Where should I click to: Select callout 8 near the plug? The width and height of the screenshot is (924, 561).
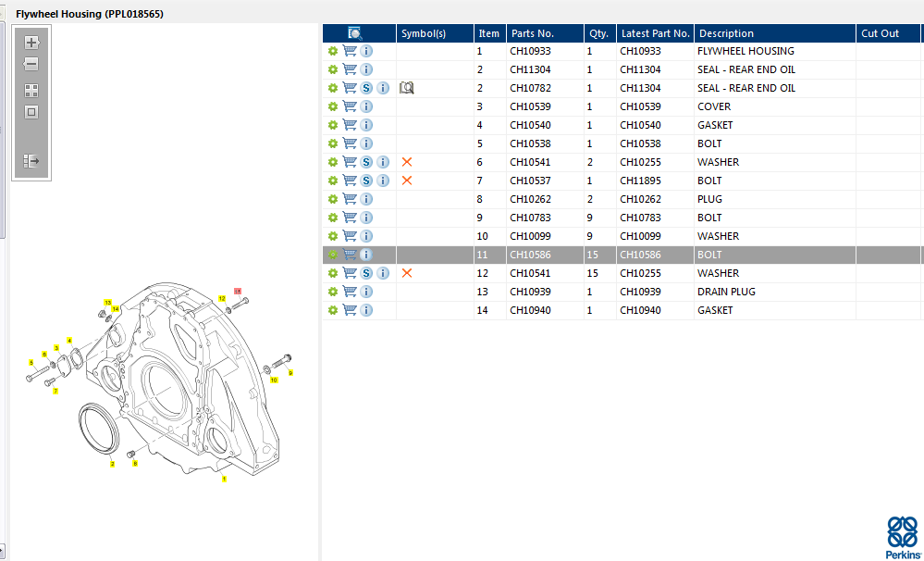[x=135, y=464]
